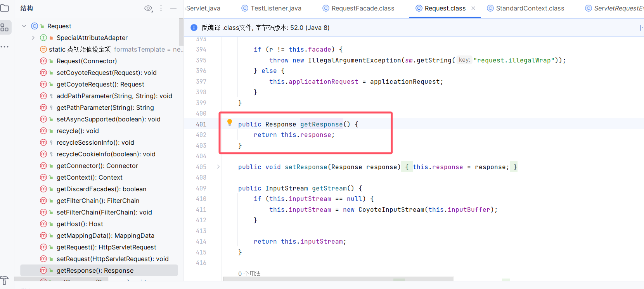Select getMappingData(): MappingData method
The image size is (644, 289).
pyautogui.click(x=106, y=235)
